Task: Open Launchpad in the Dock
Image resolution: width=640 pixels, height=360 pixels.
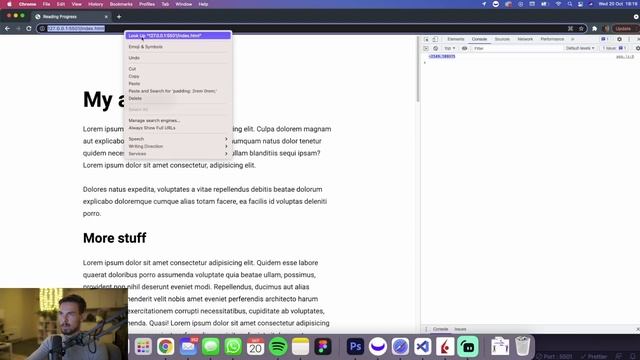Action: coord(143,347)
